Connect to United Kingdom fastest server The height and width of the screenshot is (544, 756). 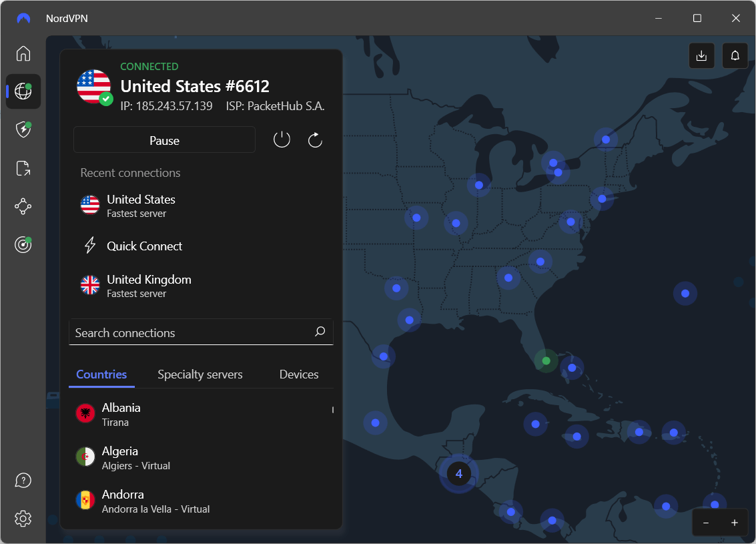click(x=201, y=286)
